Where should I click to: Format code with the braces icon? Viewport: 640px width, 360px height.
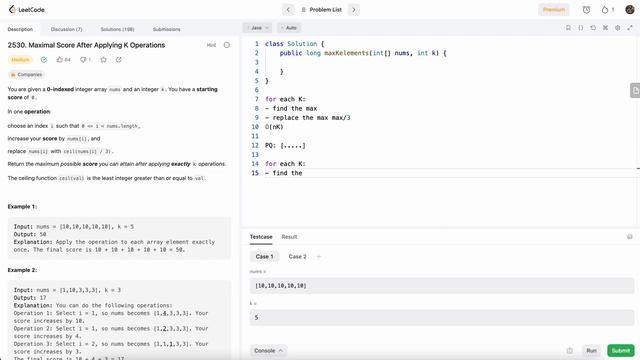(x=580, y=28)
